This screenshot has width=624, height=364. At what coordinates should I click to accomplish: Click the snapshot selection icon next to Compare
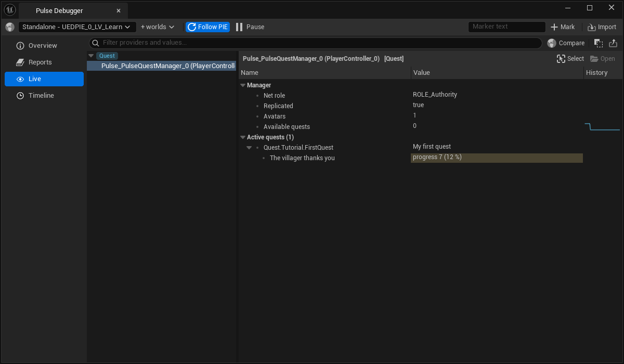coord(599,43)
